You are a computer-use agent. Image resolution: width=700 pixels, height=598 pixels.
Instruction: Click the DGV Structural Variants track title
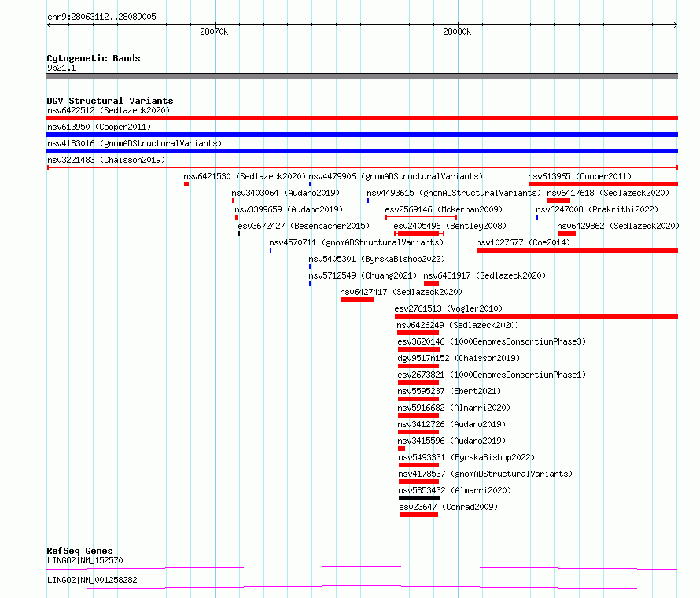[110, 101]
